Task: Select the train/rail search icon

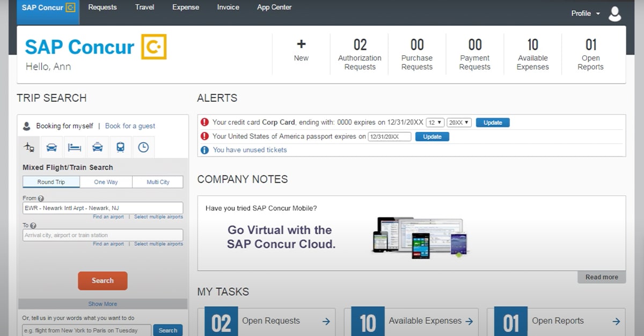Action: point(120,147)
